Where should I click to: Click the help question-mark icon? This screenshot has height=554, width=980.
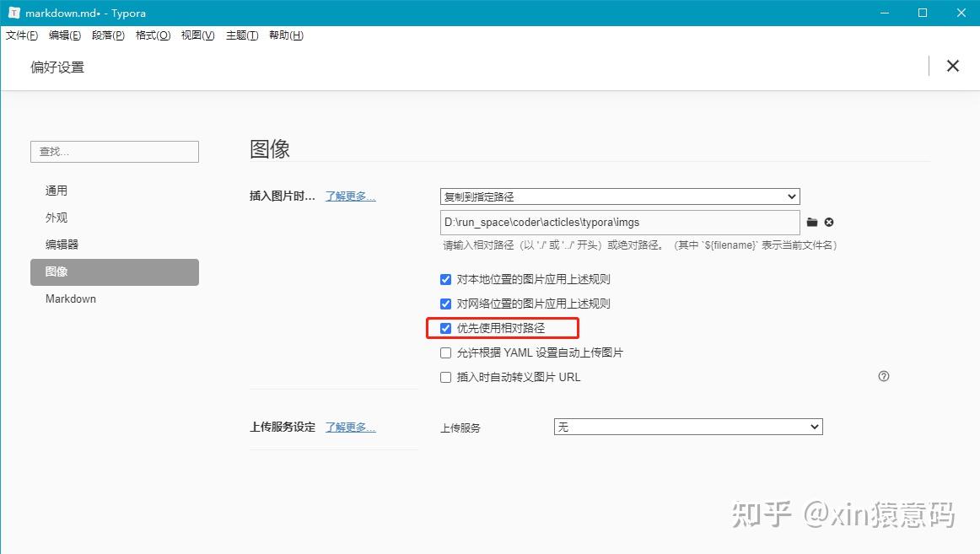[x=883, y=376]
